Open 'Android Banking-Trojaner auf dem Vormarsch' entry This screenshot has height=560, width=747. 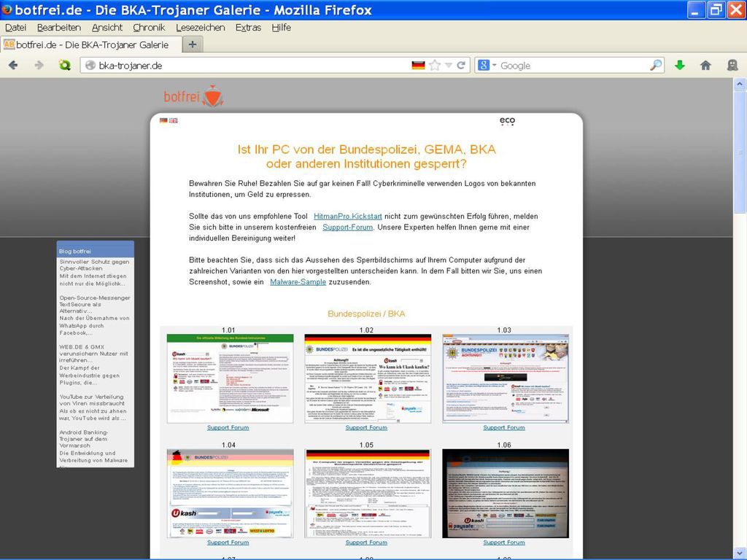coord(83,439)
